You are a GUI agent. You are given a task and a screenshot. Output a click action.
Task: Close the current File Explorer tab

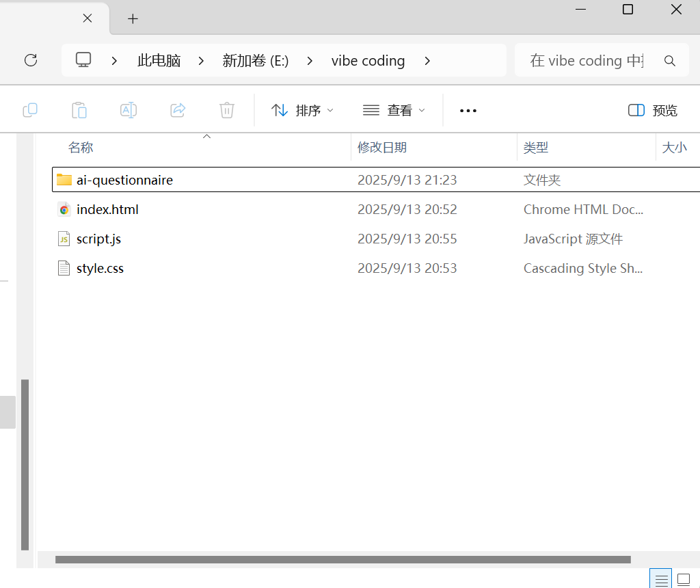click(x=87, y=18)
